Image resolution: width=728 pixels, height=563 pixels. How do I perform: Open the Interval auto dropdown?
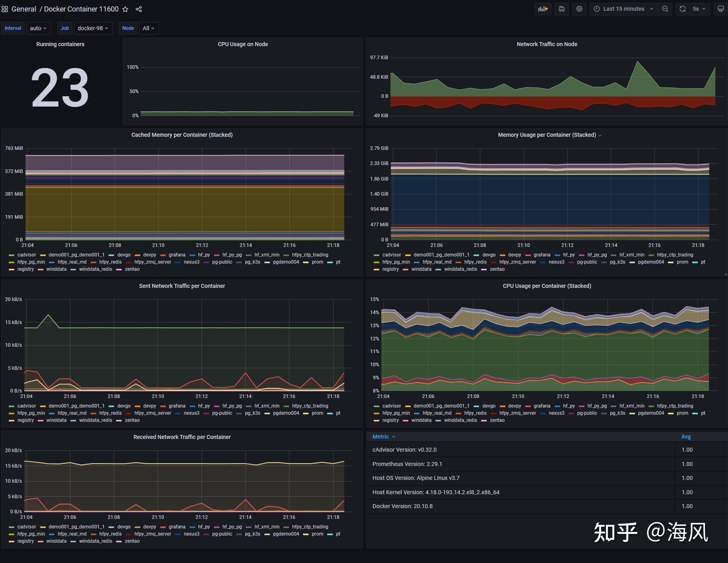coord(38,28)
